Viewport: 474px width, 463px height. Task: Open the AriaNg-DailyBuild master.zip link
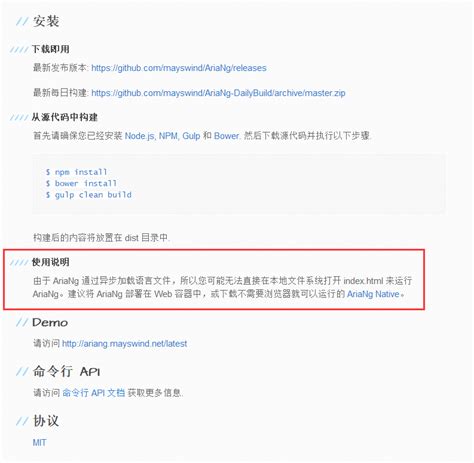pyautogui.click(x=218, y=93)
